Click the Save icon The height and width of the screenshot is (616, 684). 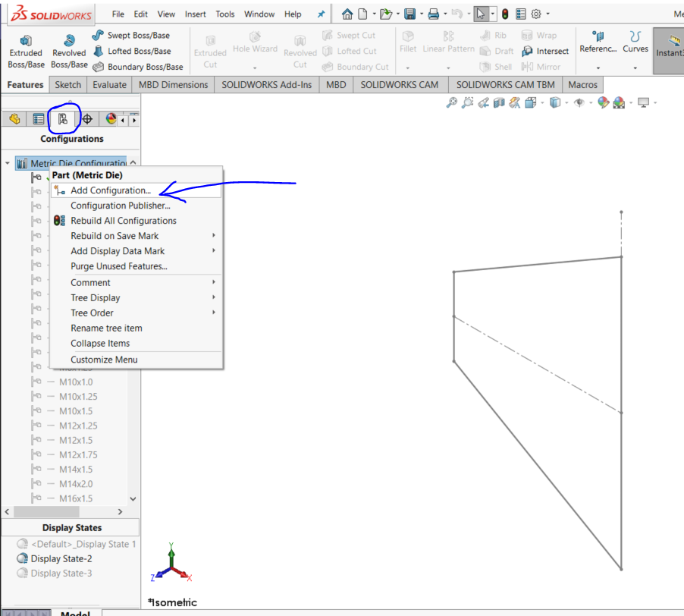click(409, 14)
